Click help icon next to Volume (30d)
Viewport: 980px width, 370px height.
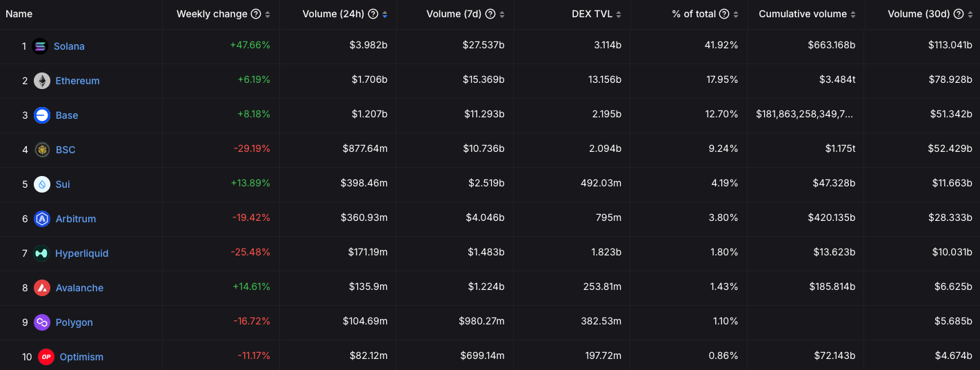[959, 14]
